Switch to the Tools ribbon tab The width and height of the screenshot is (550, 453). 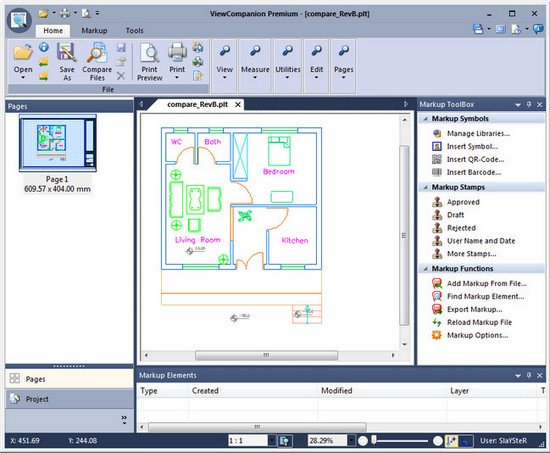tap(135, 31)
